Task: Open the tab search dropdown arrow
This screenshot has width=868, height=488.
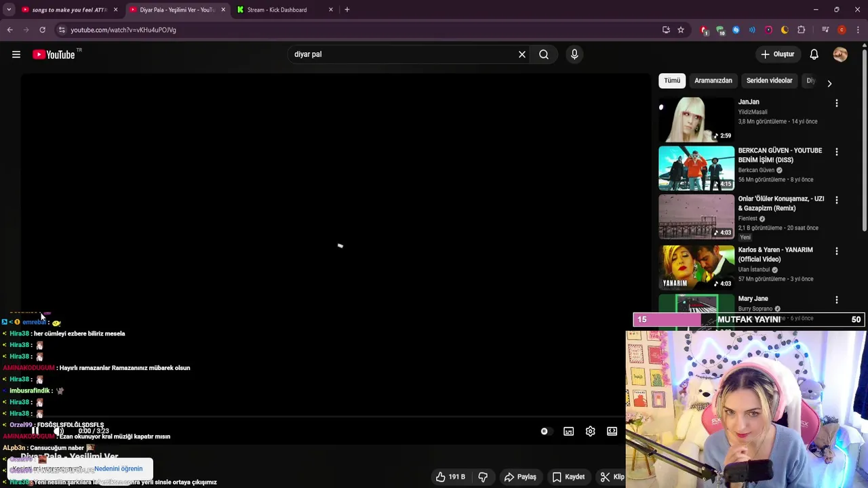Action: [x=9, y=9]
